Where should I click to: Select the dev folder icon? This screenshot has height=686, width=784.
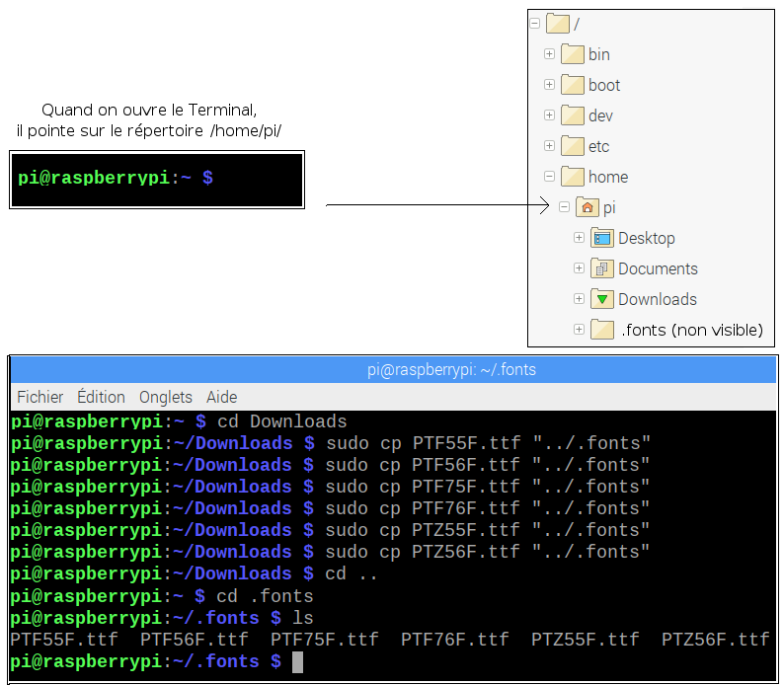click(573, 115)
